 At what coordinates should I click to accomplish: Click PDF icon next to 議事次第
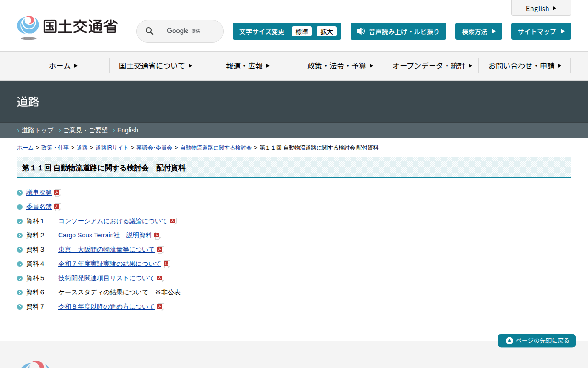57,193
